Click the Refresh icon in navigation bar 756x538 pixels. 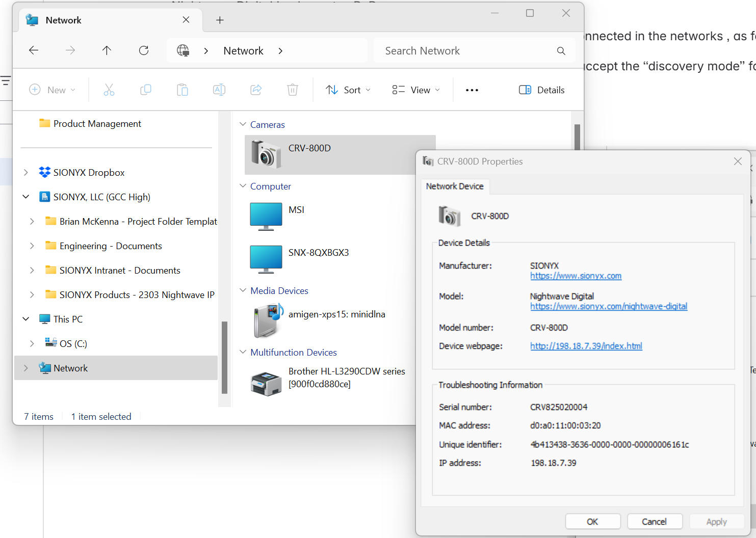tap(144, 50)
